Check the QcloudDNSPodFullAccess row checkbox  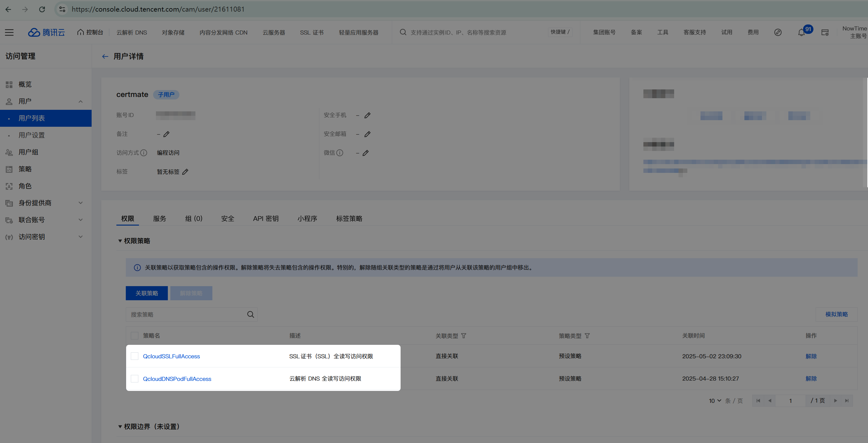point(135,379)
